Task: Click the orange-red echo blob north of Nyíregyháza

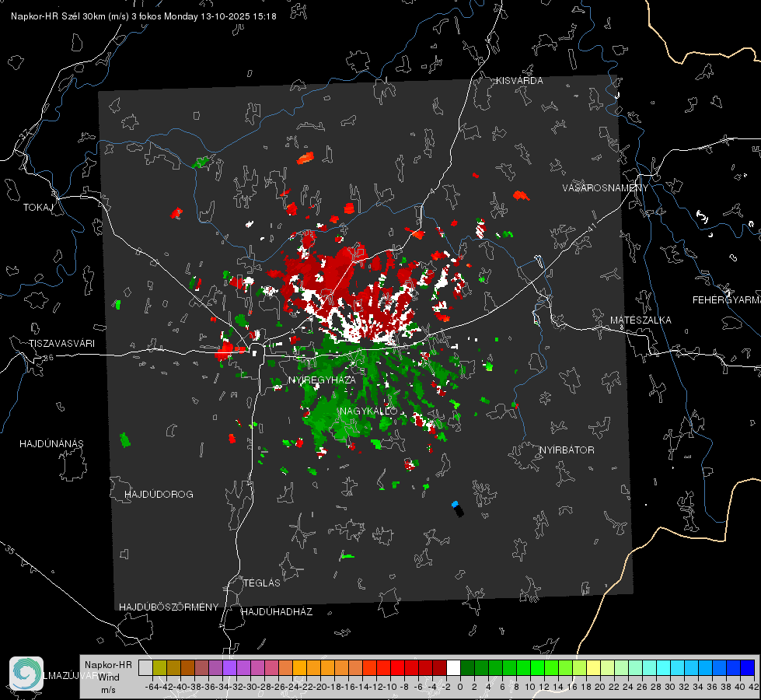Action: pos(305,158)
